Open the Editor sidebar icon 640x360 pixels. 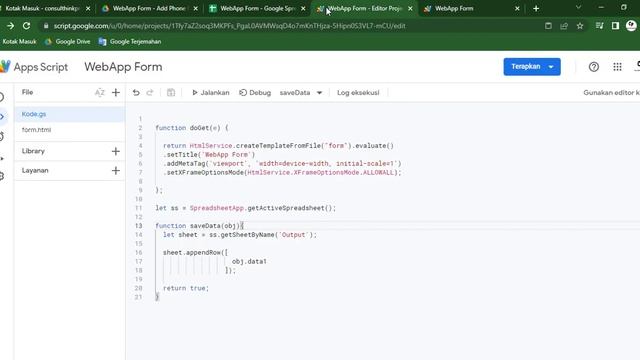(x=2, y=117)
